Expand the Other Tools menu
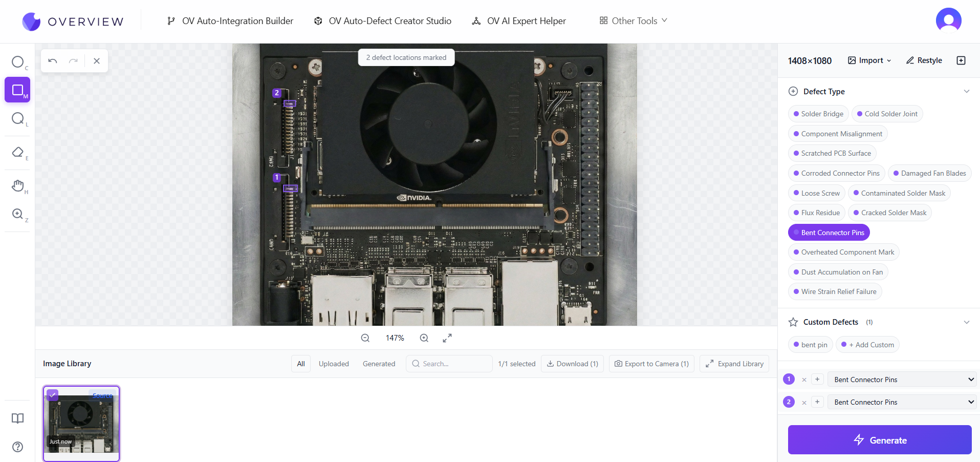Image resolution: width=980 pixels, height=462 pixels. 633,21
